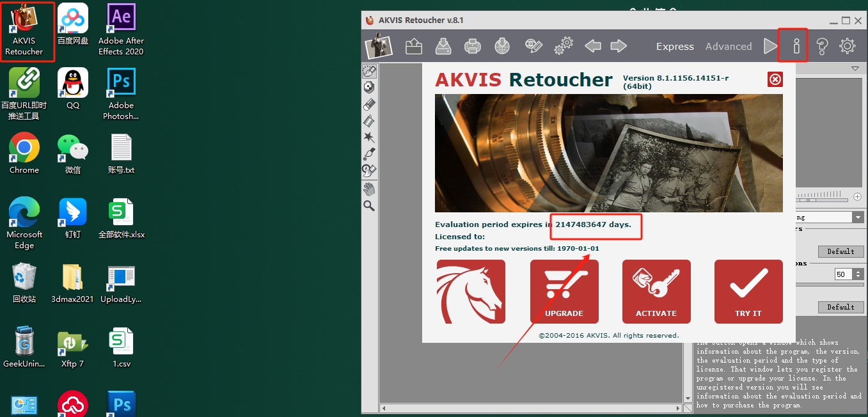The image size is (868, 417).
Task: Open the 回收站 recycle bin
Action: [x=24, y=283]
